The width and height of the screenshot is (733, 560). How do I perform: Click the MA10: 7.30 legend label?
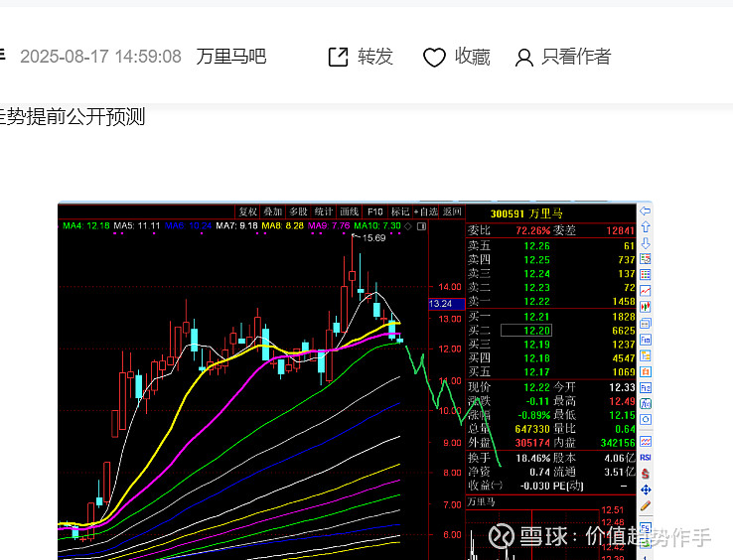click(x=377, y=225)
